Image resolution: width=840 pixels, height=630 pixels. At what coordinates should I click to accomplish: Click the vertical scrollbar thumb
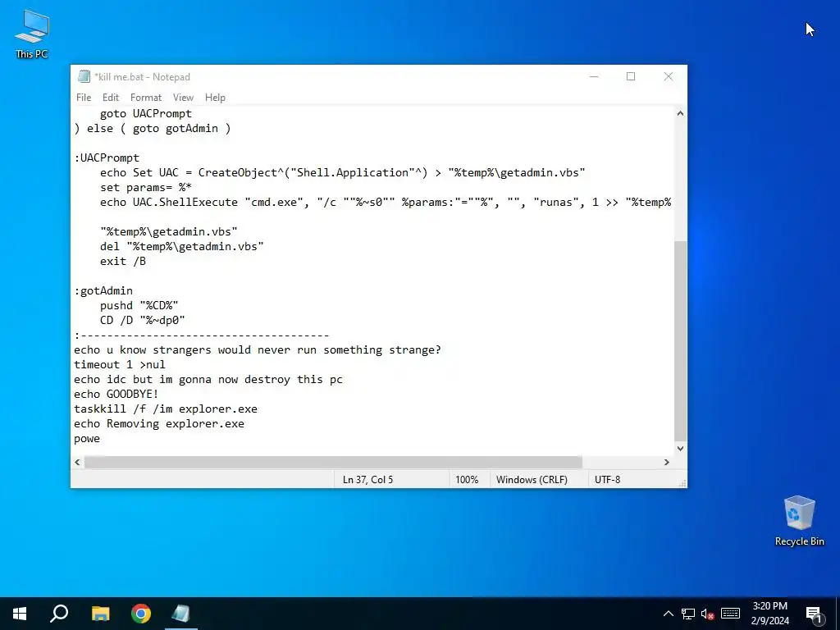pyautogui.click(x=680, y=340)
